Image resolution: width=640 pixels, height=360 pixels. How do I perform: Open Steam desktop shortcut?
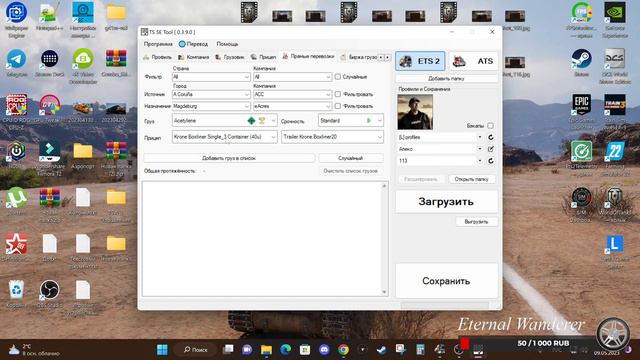(x=582, y=63)
